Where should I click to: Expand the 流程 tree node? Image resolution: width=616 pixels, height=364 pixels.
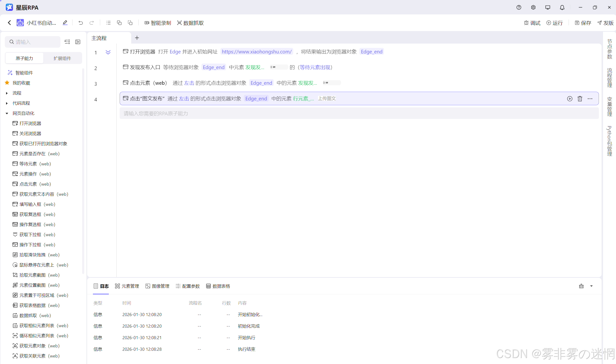(7, 93)
